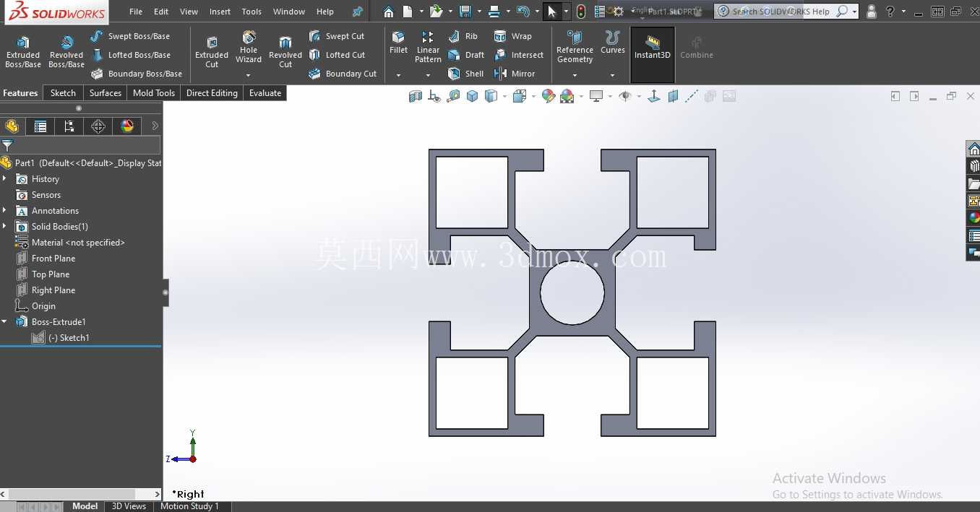The width and height of the screenshot is (980, 512).
Task: Open the Insert menu
Action: point(220,12)
